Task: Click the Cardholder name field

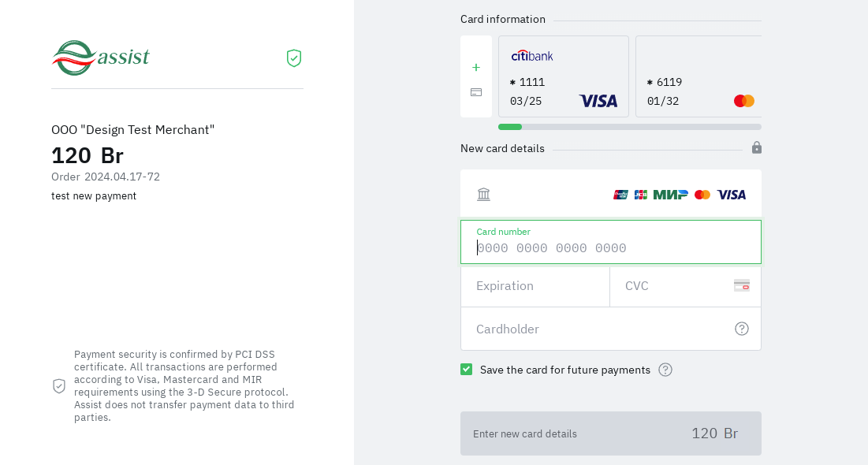Action: coord(599,329)
